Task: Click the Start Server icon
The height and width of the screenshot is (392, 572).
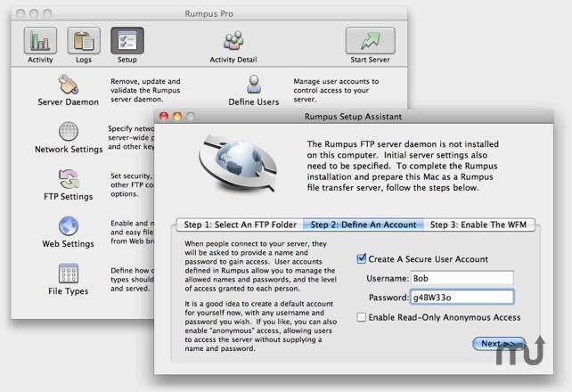Action: [x=371, y=40]
